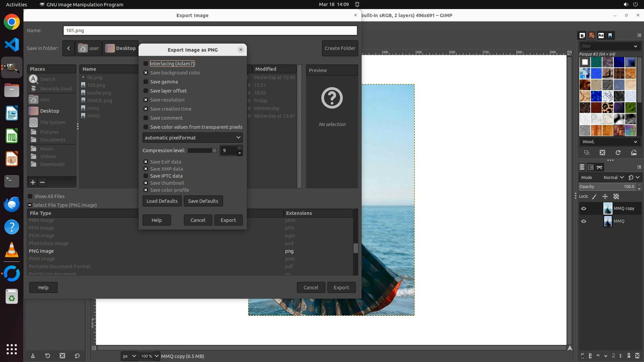This screenshot has width=644, height=362.
Task: Select PNG image in file type list
Action: [41, 251]
